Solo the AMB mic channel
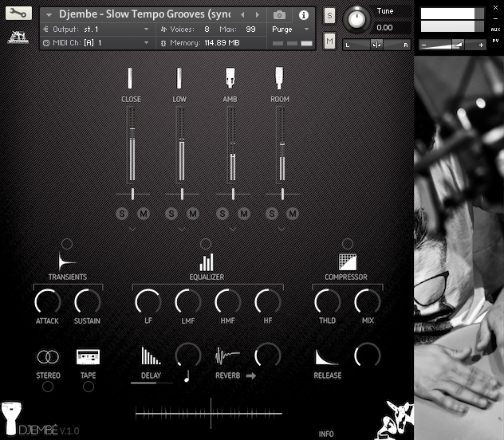 (222, 214)
